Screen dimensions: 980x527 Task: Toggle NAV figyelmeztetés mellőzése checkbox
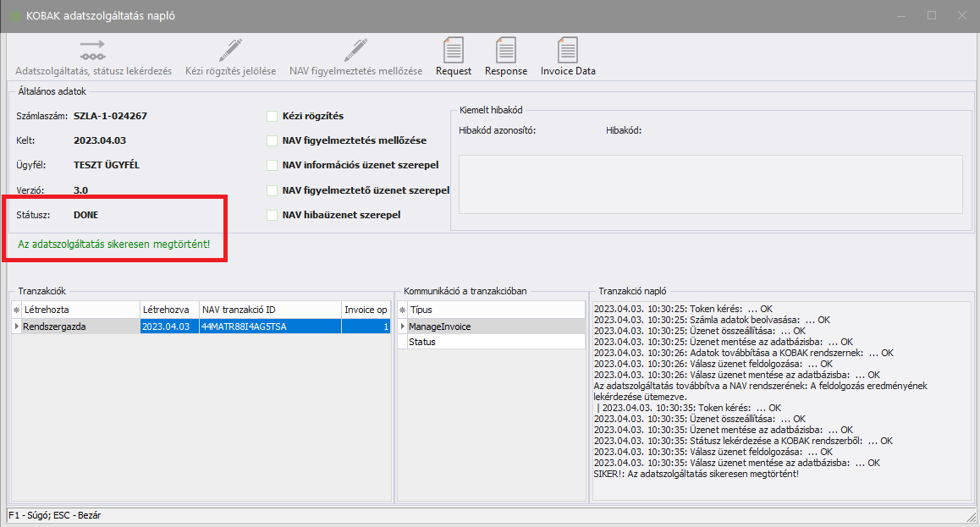coord(272,140)
